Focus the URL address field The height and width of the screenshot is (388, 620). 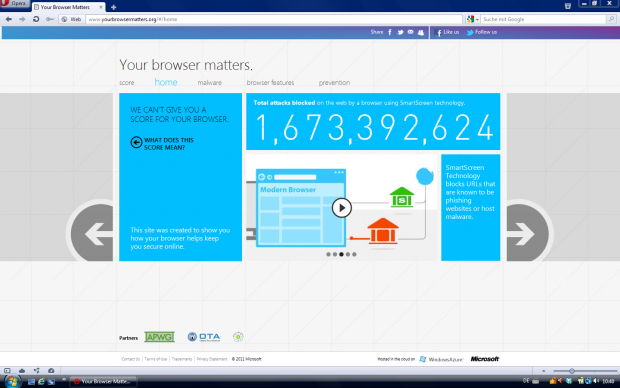[274, 19]
